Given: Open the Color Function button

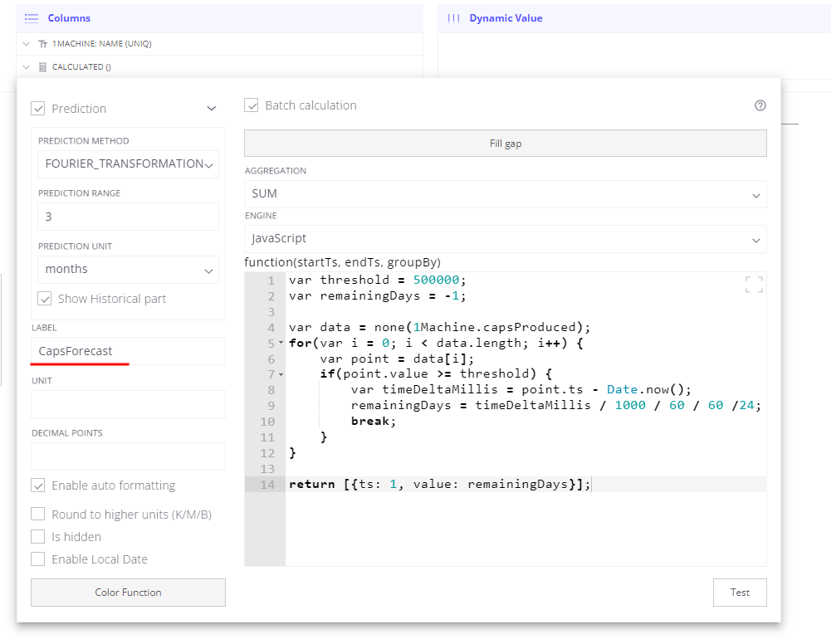Looking at the screenshot, I should [x=128, y=593].
